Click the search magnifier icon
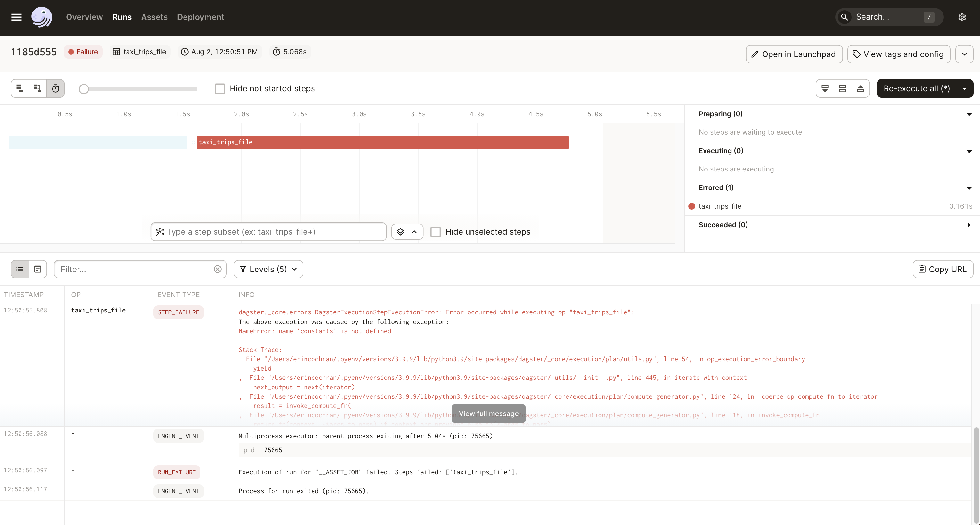 click(844, 17)
